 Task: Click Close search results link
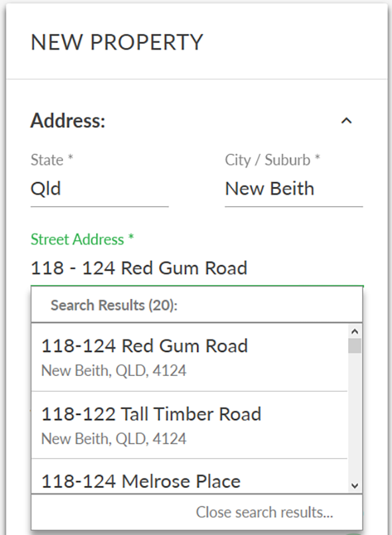tap(264, 512)
